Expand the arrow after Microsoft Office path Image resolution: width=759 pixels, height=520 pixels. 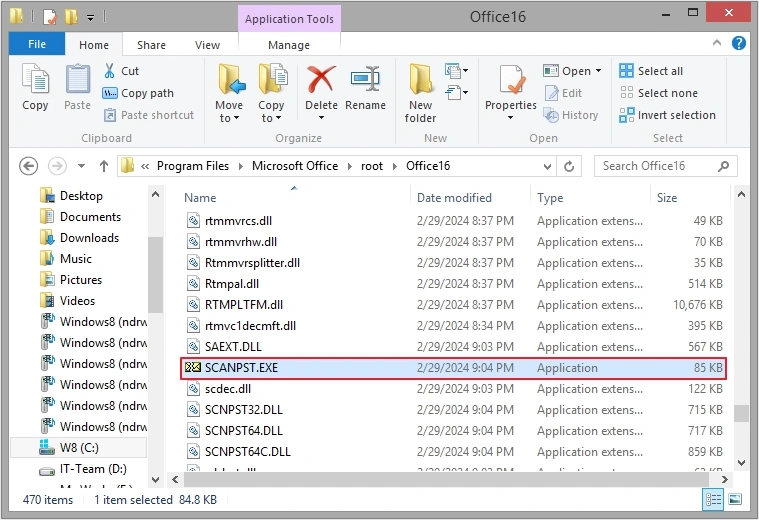click(x=349, y=166)
